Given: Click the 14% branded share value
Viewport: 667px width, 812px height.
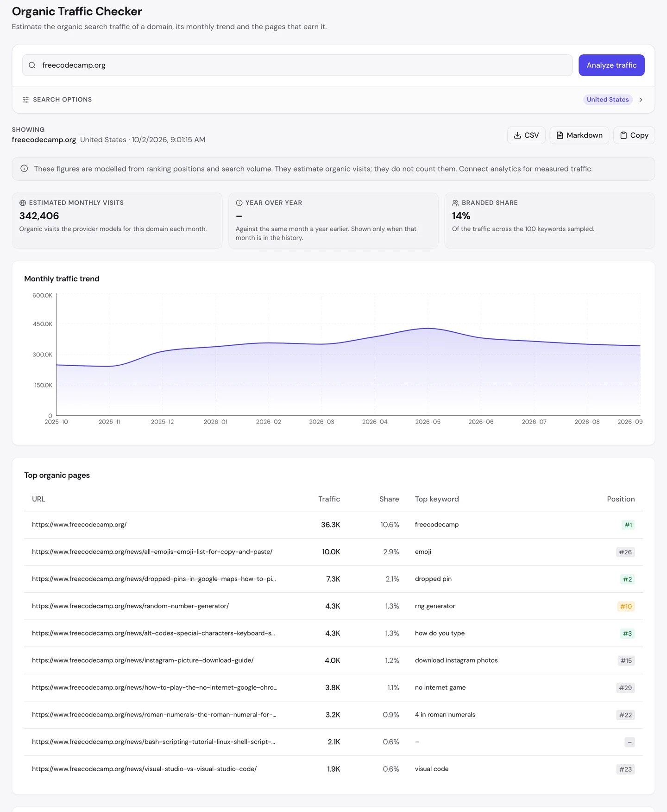Looking at the screenshot, I should (461, 216).
